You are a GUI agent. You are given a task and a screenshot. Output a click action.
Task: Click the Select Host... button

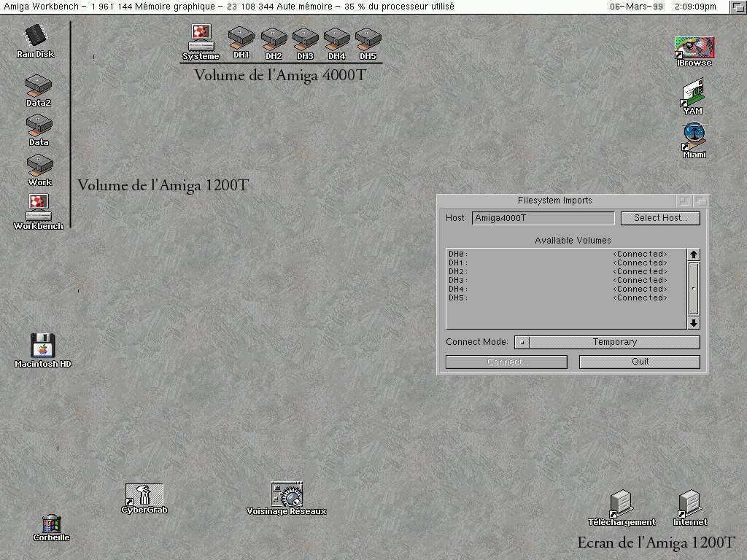click(x=660, y=218)
